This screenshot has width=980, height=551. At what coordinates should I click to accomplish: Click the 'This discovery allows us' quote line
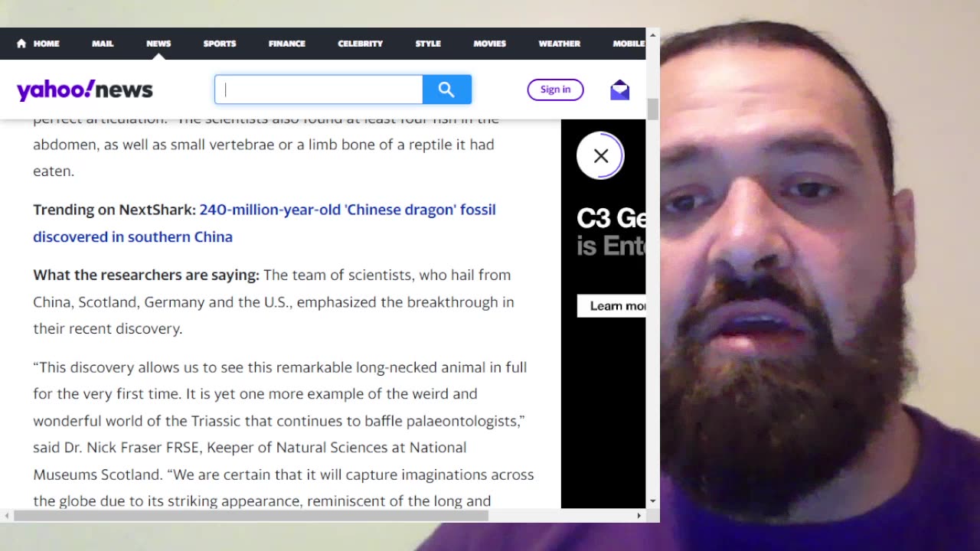coord(279,367)
